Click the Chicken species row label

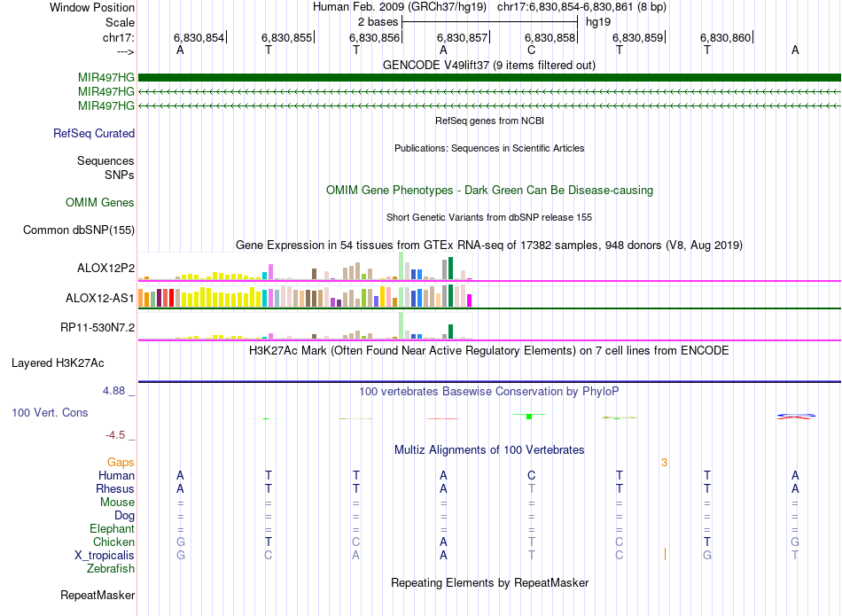[x=113, y=542]
